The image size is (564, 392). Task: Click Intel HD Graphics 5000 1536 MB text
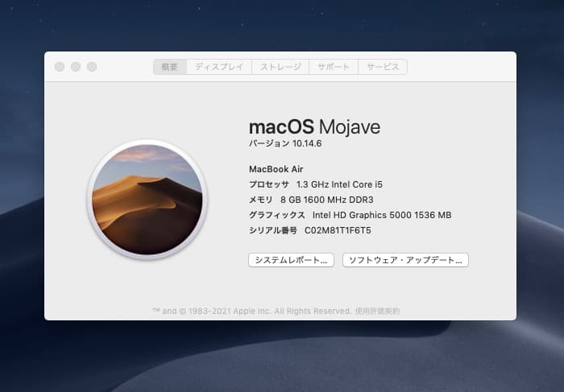coord(382,215)
